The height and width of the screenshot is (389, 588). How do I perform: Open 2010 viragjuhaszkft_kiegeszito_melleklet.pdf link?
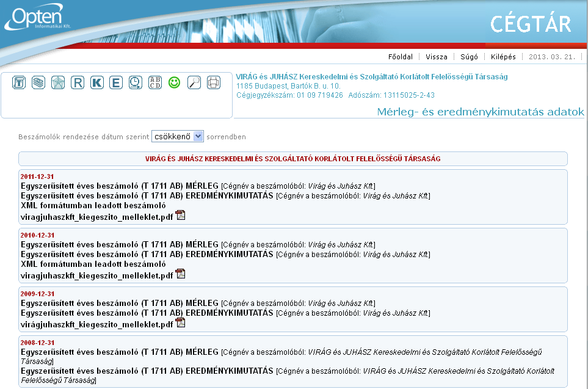pos(96,275)
